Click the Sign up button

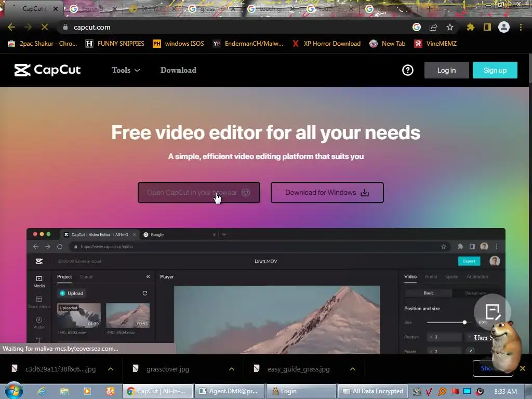[495, 70]
